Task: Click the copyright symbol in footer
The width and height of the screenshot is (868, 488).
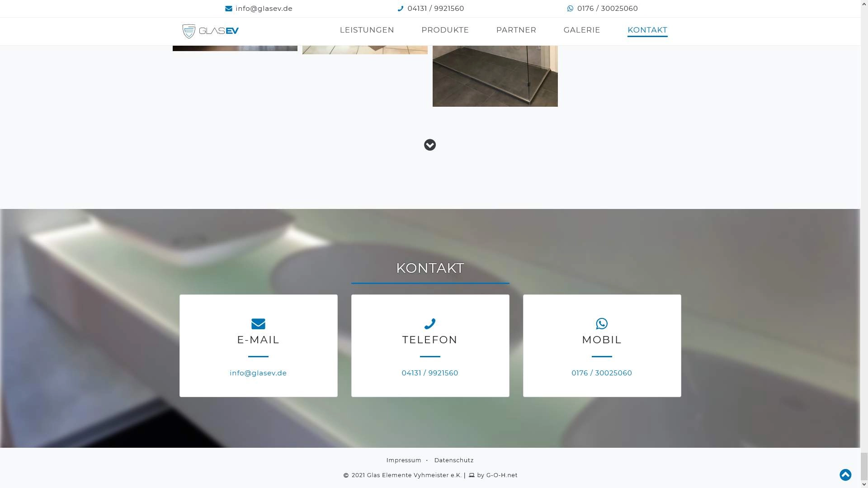Action: pos(346,475)
